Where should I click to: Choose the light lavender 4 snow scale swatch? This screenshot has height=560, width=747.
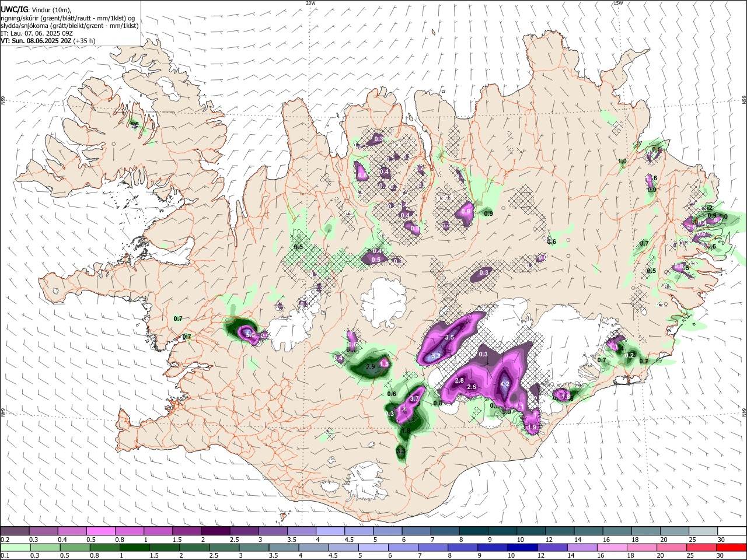329,531
